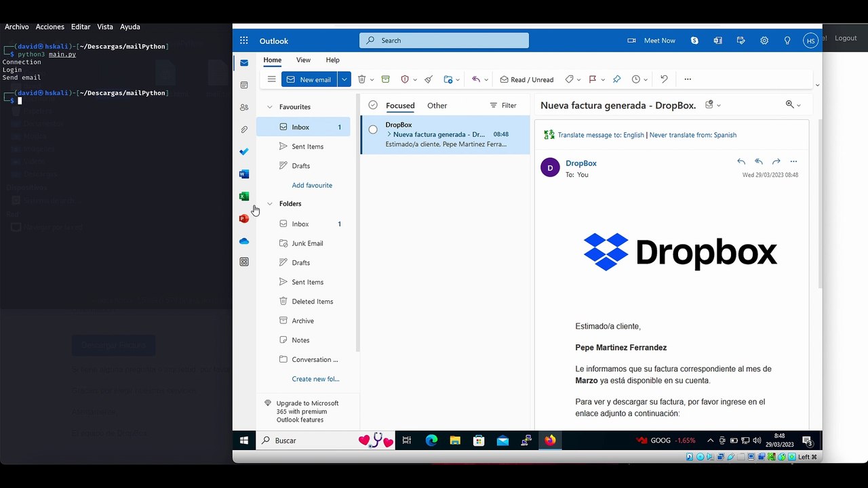Click the Settings gear icon
The image size is (868, 488).
coord(764,41)
